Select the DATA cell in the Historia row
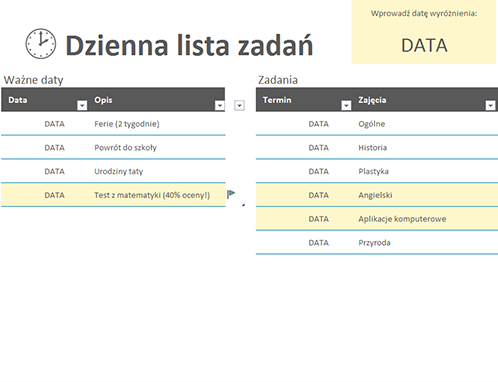The width and height of the screenshot is (498, 382). [x=319, y=148]
